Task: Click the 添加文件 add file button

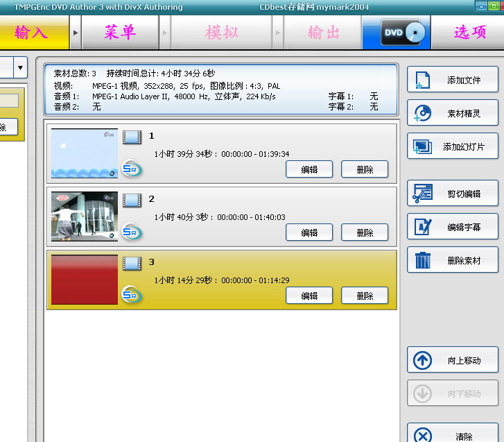Action: [x=453, y=80]
